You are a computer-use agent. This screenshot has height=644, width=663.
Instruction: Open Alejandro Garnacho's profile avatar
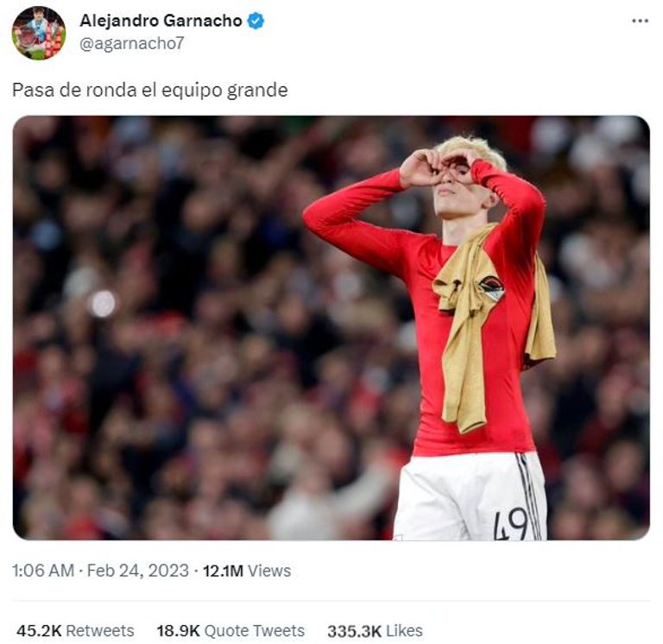coord(39,33)
